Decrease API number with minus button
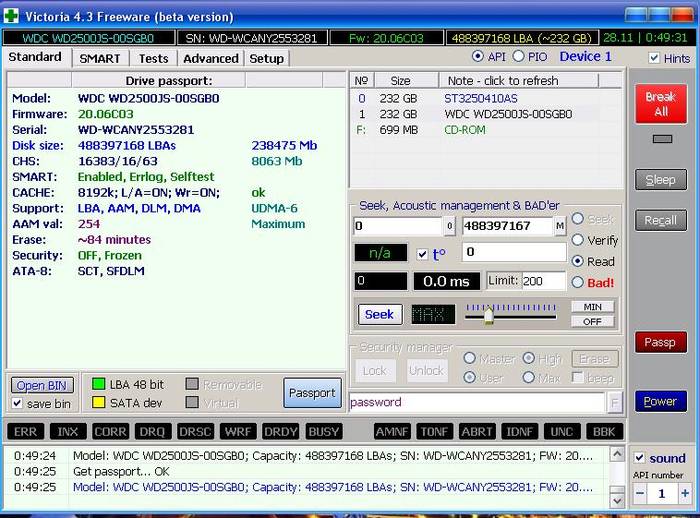 click(640, 494)
